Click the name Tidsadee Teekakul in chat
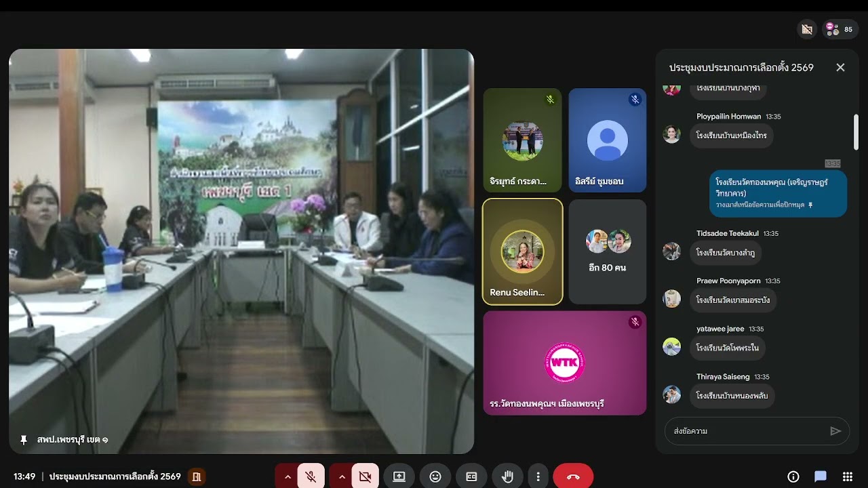 coord(728,233)
